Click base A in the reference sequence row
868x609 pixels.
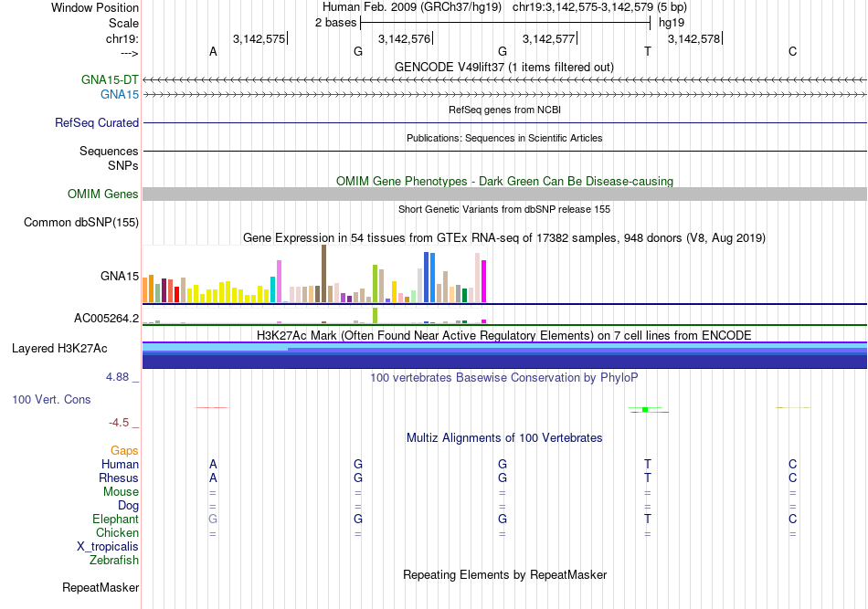(x=213, y=51)
